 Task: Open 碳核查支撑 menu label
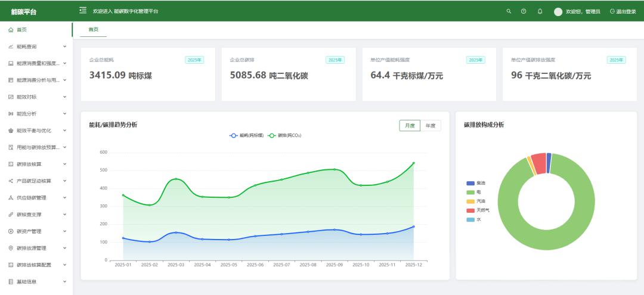click(x=29, y=215)
